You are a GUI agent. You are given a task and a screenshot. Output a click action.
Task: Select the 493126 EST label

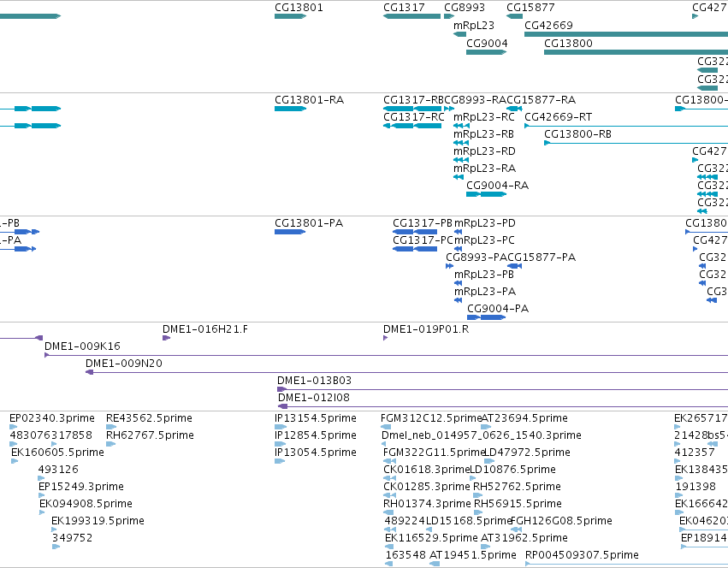[58, 470]
